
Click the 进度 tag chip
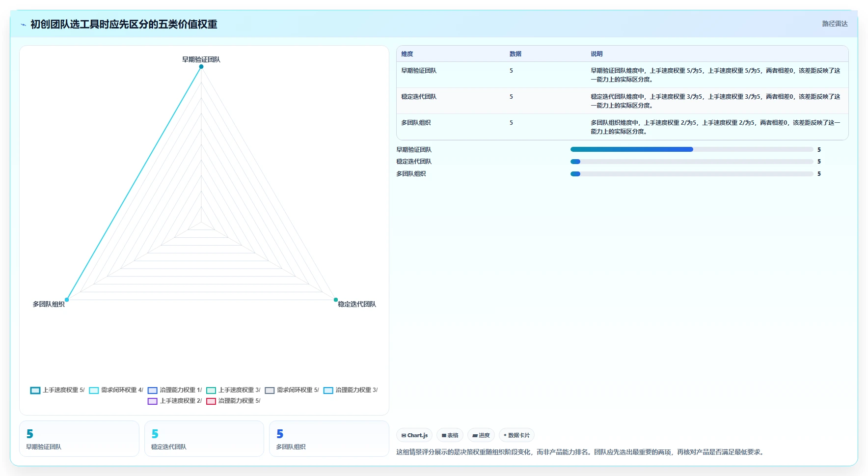[x=481, y=435]
